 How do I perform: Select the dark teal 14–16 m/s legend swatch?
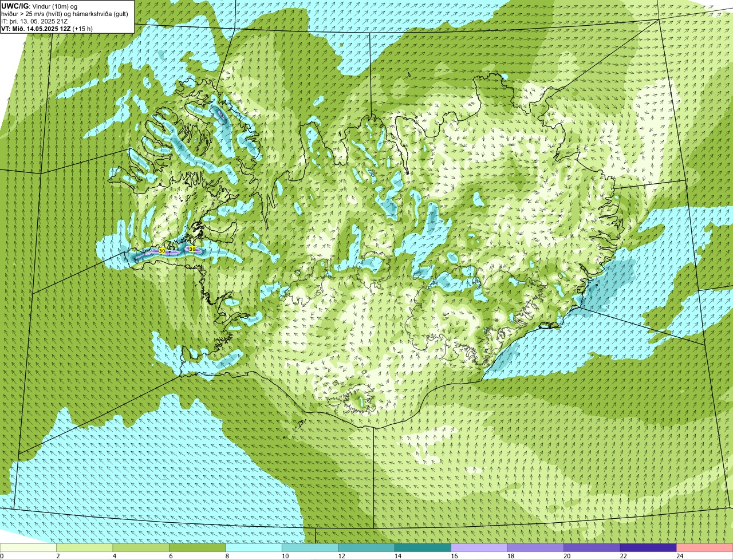point(423,547)
